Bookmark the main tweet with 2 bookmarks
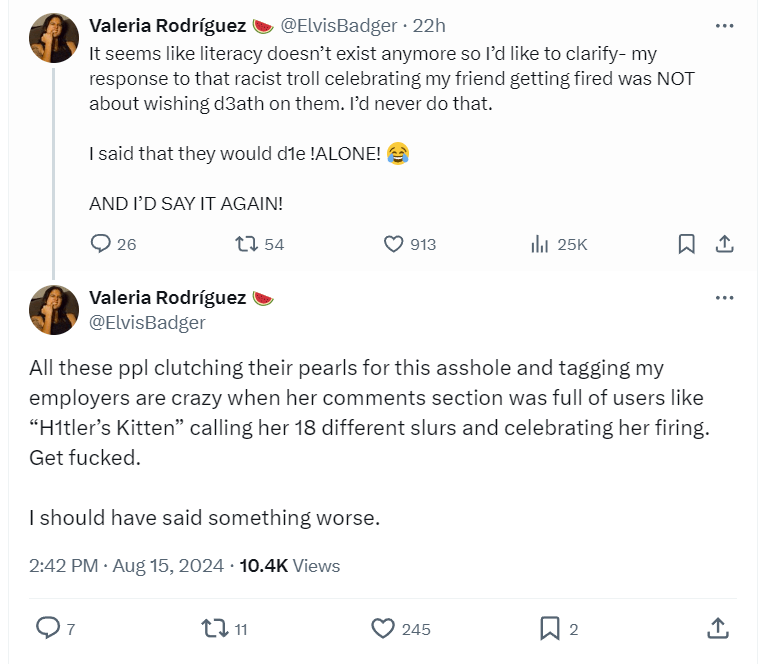This screenshot has width=761, height=664. (x=549, y=628)
